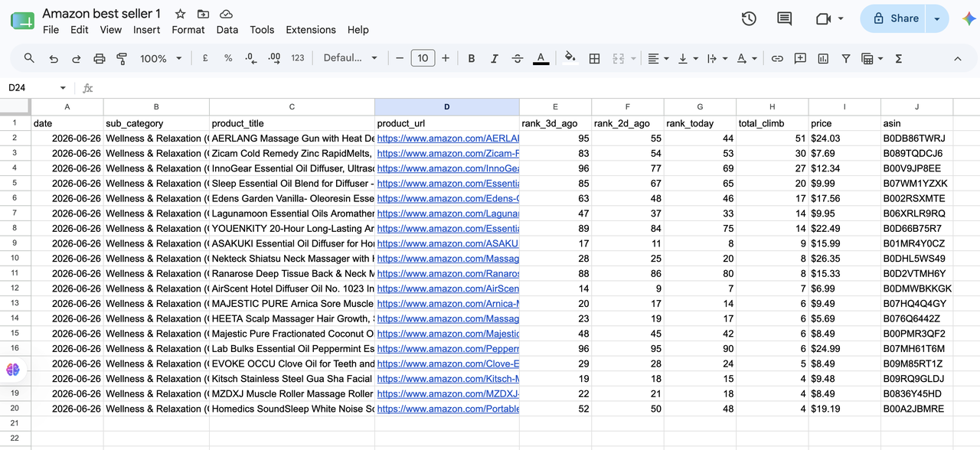This screenshot has height=450, width=980.
Task: Format as percent
Action: tap(228, 58)
